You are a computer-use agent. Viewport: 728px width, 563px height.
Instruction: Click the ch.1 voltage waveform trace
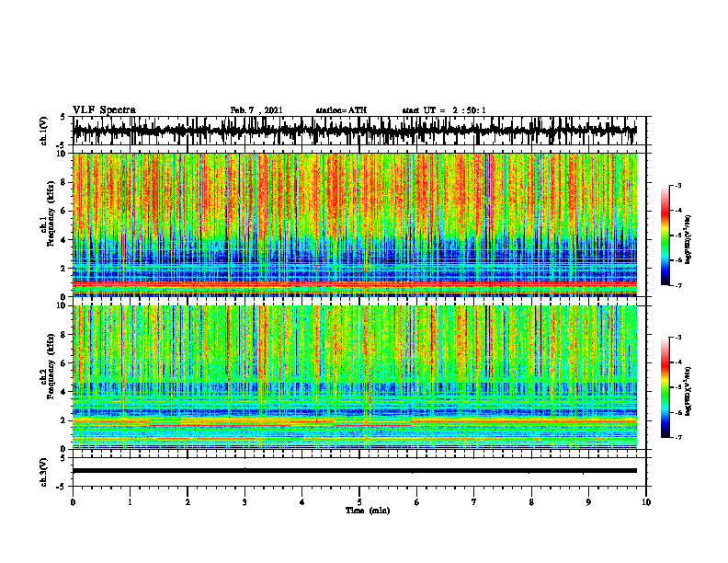click(x=354, y=131)
